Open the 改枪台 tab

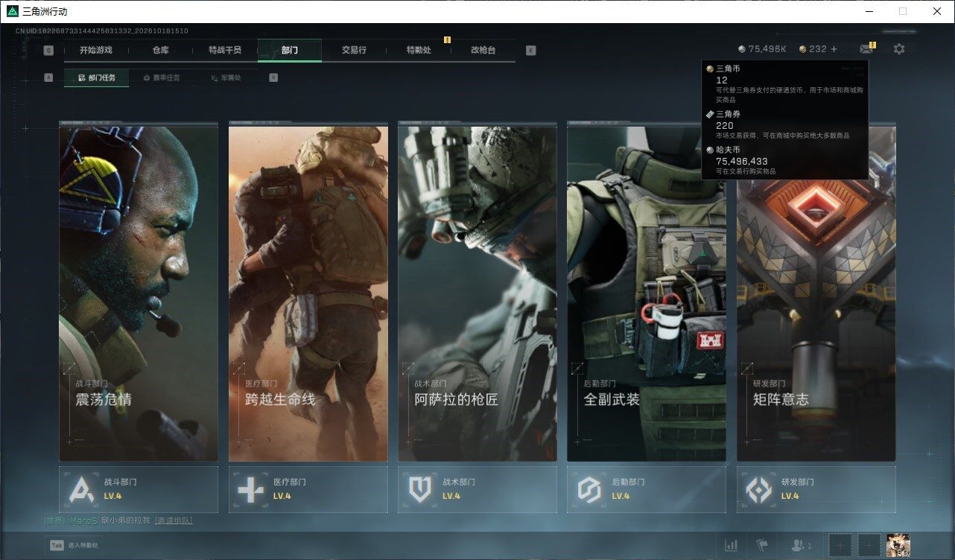[483, 50]
